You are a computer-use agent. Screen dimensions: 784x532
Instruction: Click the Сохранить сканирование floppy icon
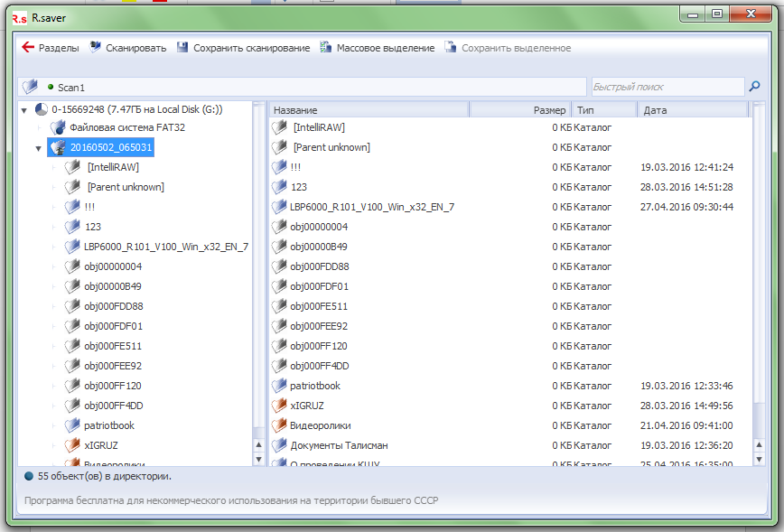pos(183,48)
